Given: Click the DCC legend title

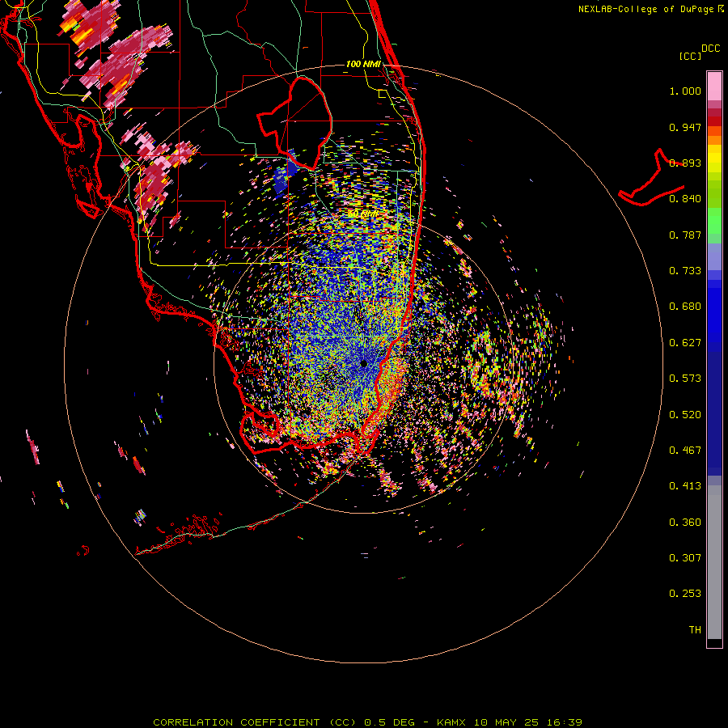Looking at the screenshot, I should pyautogui.click(x=710, y=49).
